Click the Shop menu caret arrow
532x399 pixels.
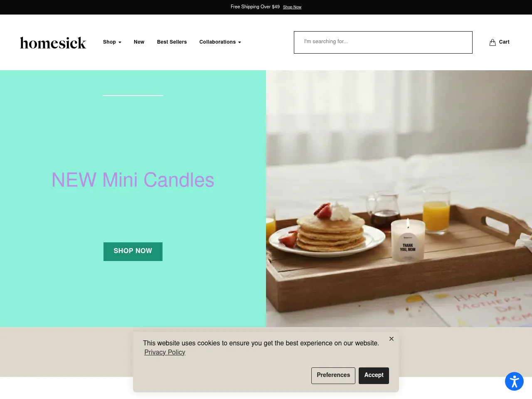coord(120,42)
